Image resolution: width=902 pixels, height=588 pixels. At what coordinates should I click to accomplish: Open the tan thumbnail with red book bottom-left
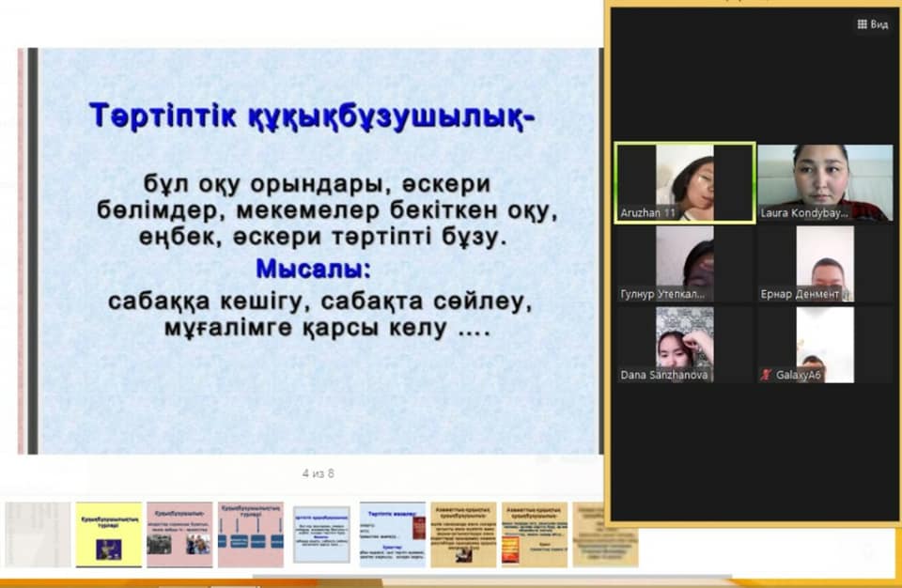535,534
